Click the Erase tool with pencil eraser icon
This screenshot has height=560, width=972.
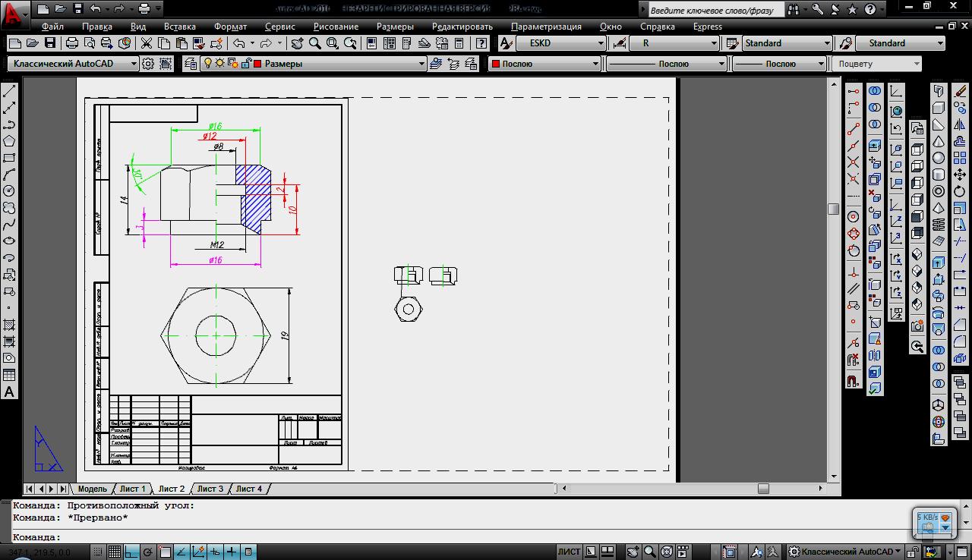click(x=960, y=91)
